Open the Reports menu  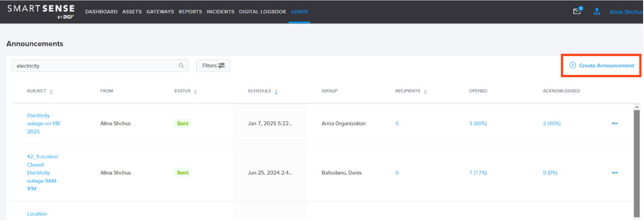point(190,12)
